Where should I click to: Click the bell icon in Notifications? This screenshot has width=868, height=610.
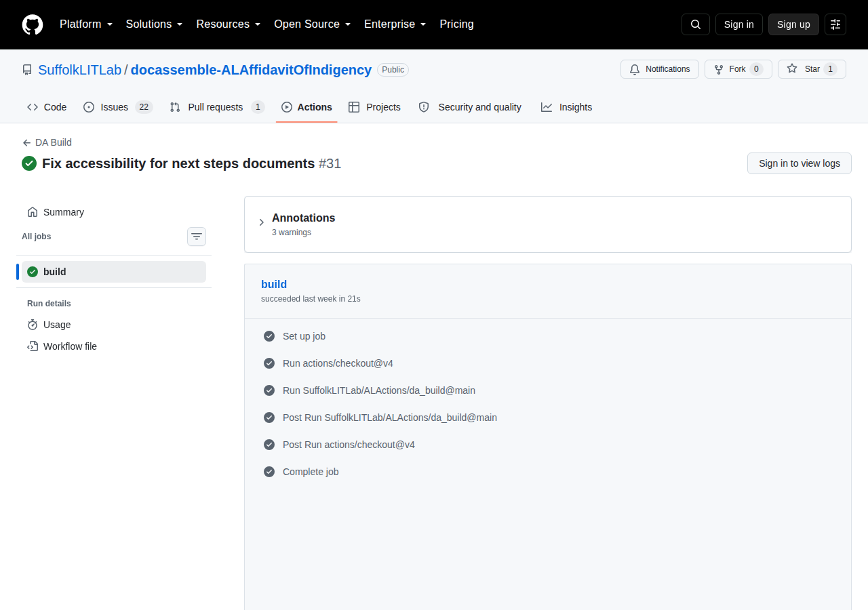pos(635,69)
